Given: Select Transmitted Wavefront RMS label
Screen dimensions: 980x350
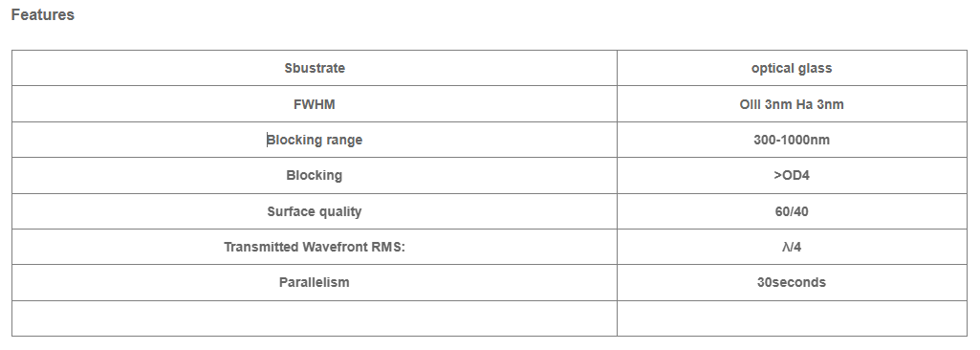Looking at the screenshot, I should (x=315, y=247).
